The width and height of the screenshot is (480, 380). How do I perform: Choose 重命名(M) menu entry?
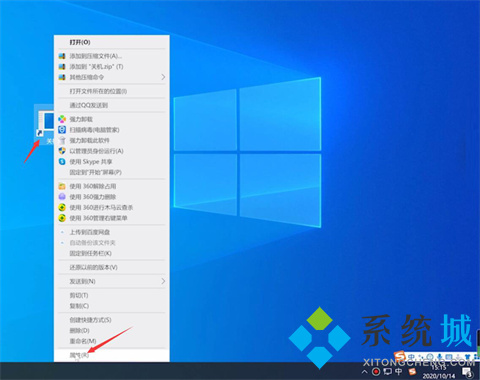[112, 341]
